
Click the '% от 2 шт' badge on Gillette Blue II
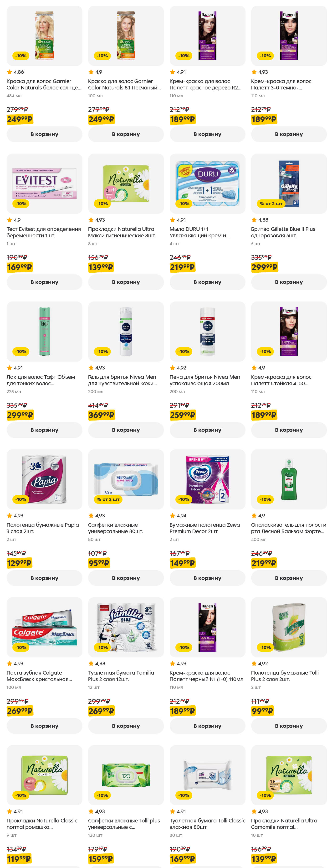(271, 203)
